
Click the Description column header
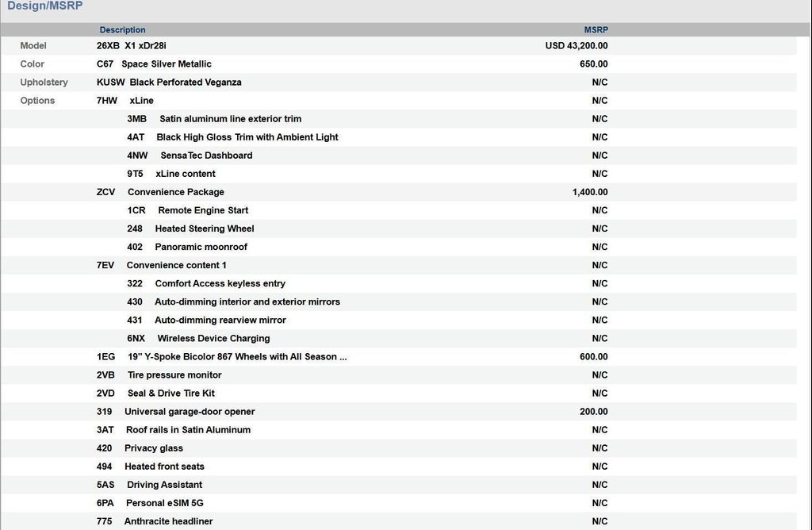click(122, 30)
